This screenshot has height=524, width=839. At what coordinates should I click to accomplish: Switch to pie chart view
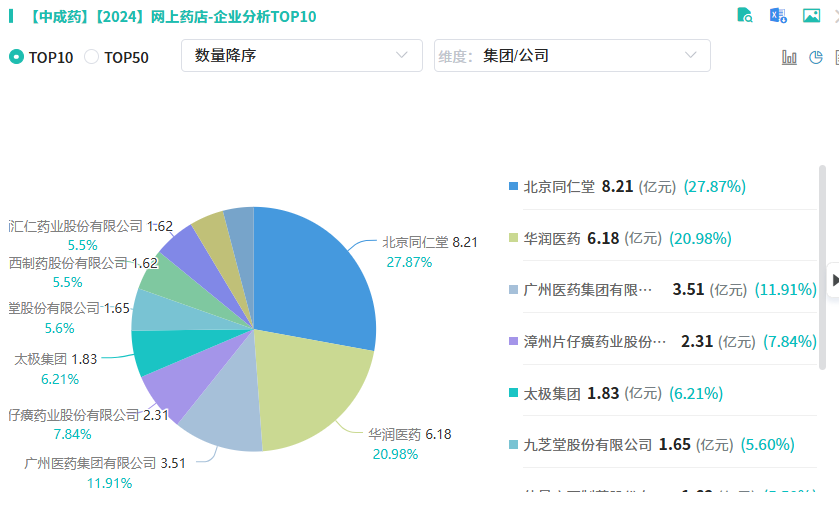(816, 57)
